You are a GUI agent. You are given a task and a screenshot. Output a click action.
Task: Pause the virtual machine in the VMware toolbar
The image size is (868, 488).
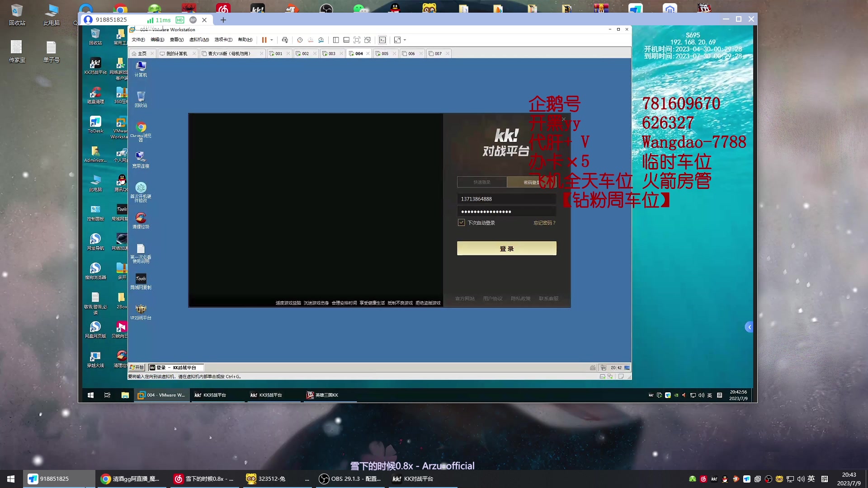pyautogui.click(x=264, y=40)
